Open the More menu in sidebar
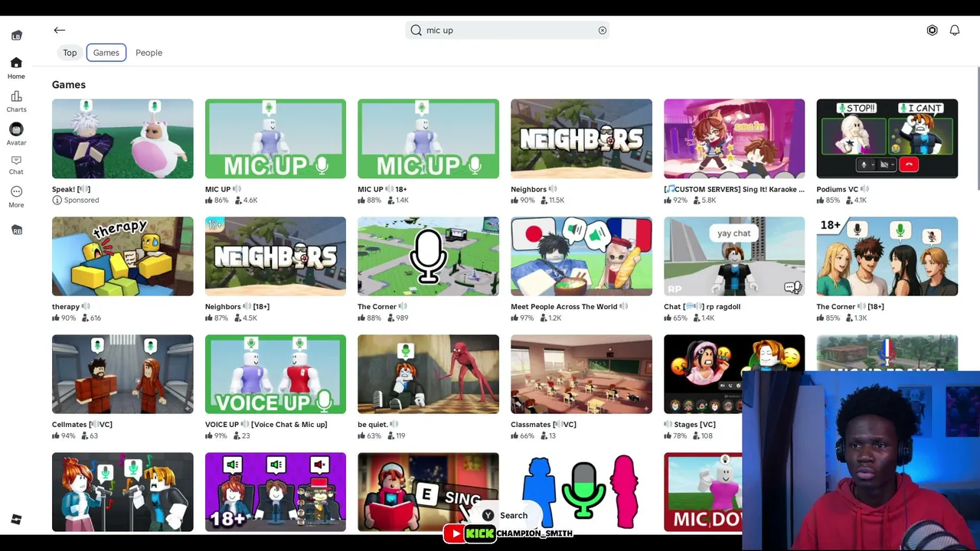Viewport: 980px width, 551px height. click(x=16, y=197)
